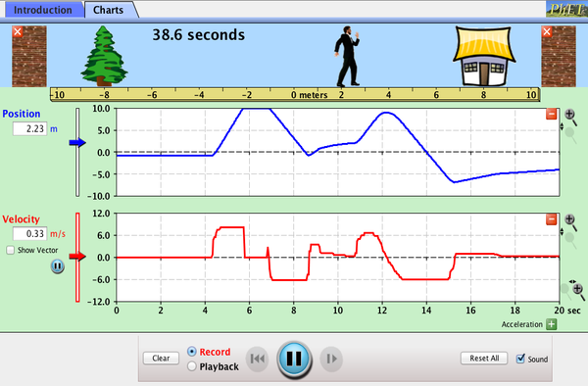This screenshot has height=386, width=588.
Task: Zoom in the Position chart vertically
Action: (x=570, y=117)
